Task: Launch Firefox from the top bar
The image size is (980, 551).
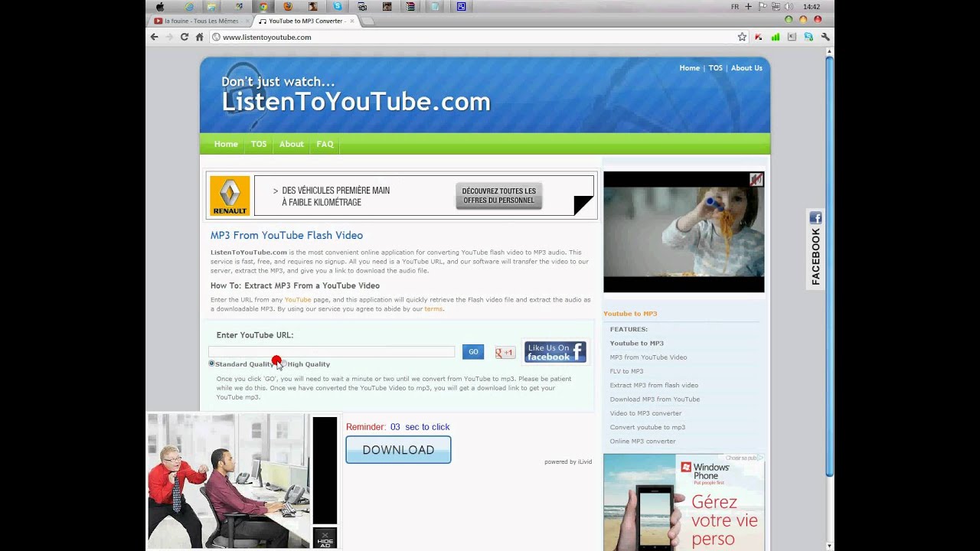Action: tap(288, 7)
